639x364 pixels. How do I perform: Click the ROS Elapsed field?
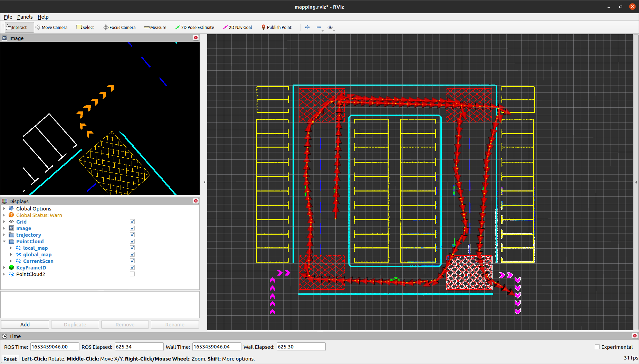[139, 347]
